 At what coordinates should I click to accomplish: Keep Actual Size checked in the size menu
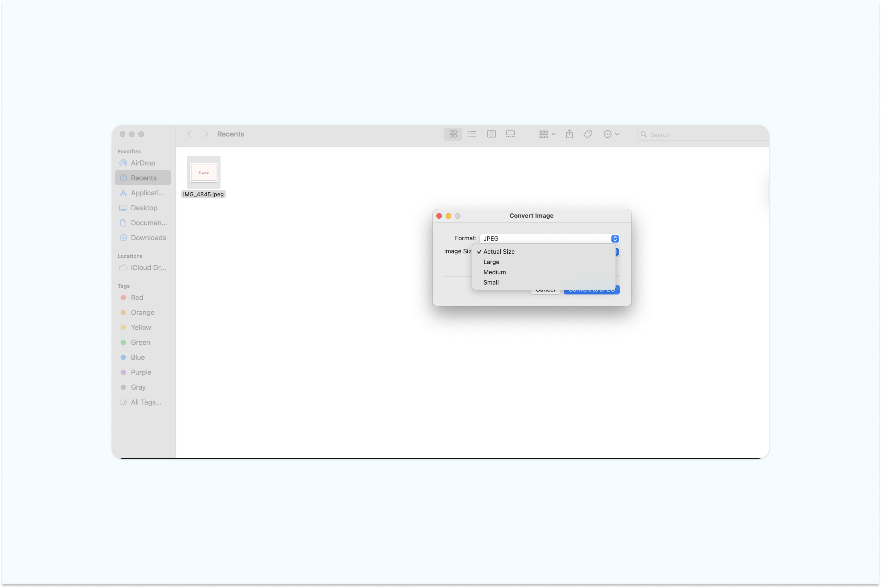499,252
